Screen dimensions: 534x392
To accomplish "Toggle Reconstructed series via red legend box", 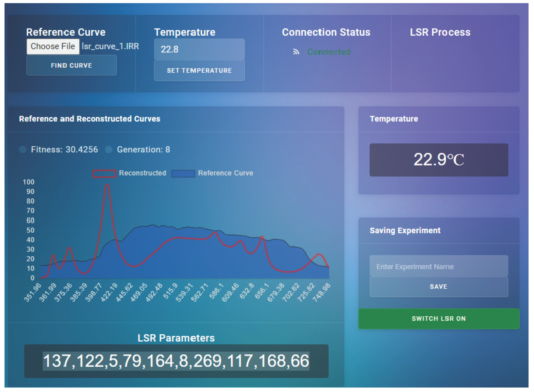I will pyautogui.click(x=104, y=174).
